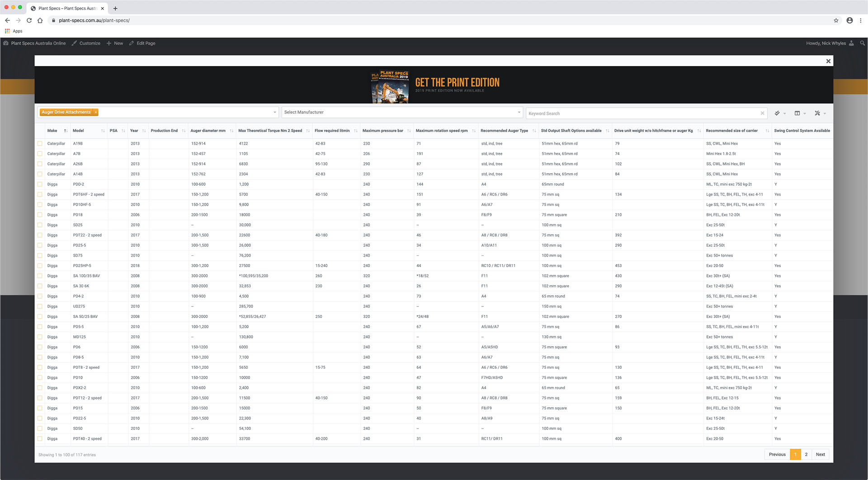Open the column visibility icon menu
This screenshot has width=868, height=480.
798,113
